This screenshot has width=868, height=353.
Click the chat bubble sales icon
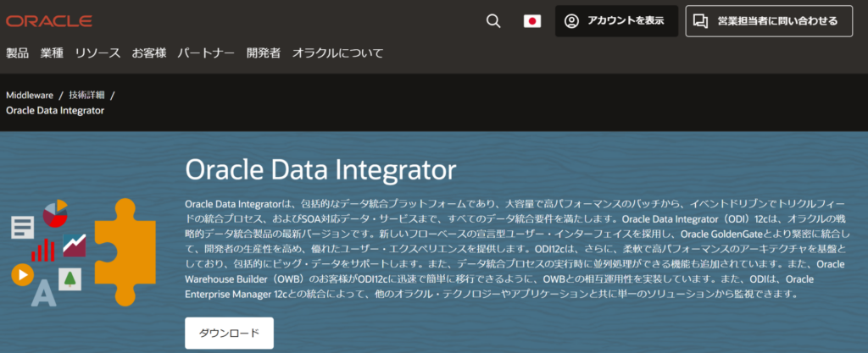coord(701,21)
